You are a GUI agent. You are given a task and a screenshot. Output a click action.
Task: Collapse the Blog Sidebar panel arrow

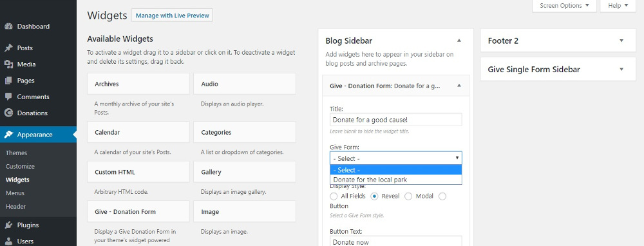click(x=459, y=41)
